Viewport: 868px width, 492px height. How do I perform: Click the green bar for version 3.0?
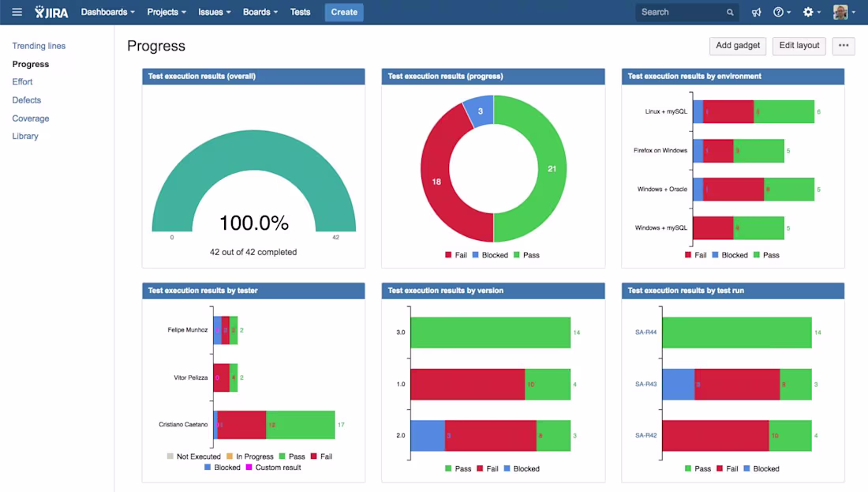pos(491,332)
